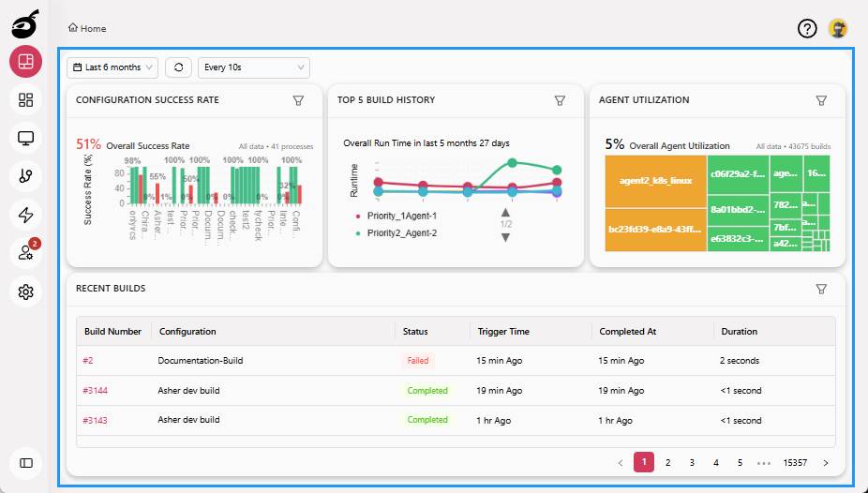Open the branch pipelines sidebar icon
The height and width of the screenshot is (493, 868).
point(25,176)
